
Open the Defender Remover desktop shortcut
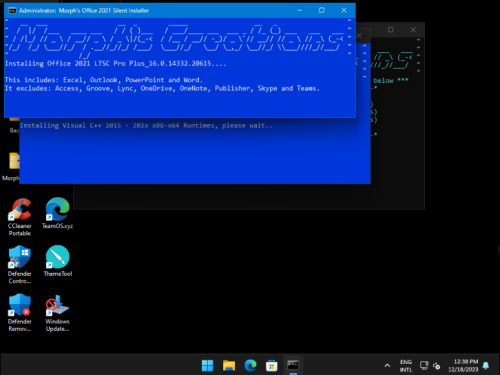click(20, 312)
